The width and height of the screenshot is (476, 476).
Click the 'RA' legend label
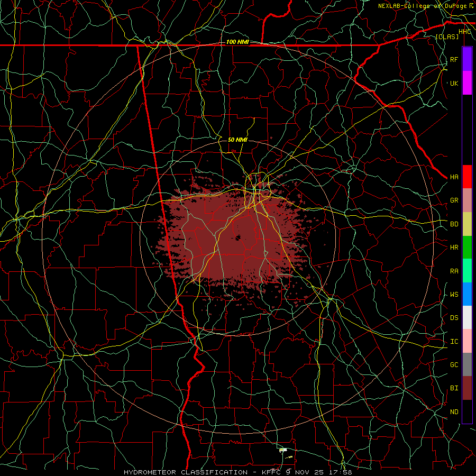point(454,271)
